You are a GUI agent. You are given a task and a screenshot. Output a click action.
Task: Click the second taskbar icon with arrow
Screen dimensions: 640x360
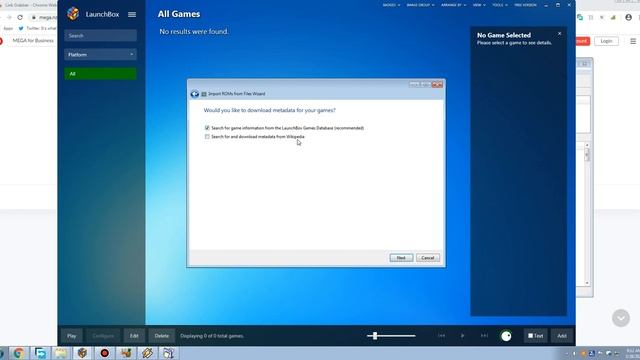coord(40,353)
